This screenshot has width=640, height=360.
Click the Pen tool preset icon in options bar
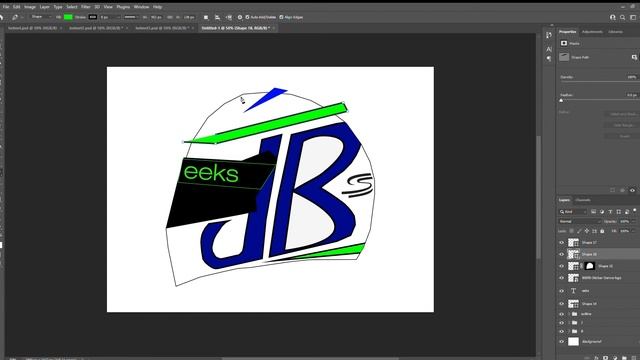[x=15, y=17]
